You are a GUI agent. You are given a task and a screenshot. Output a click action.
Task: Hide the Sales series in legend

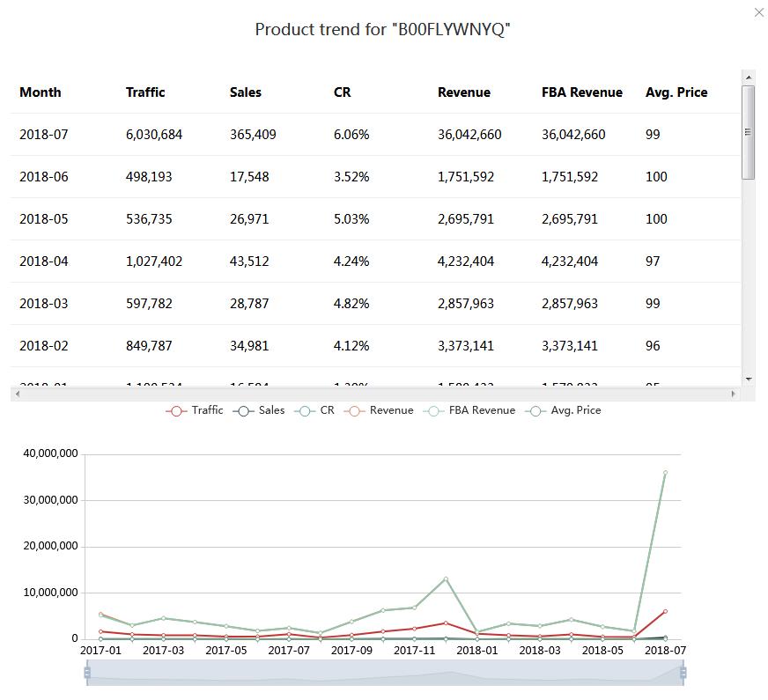point(260,410)
